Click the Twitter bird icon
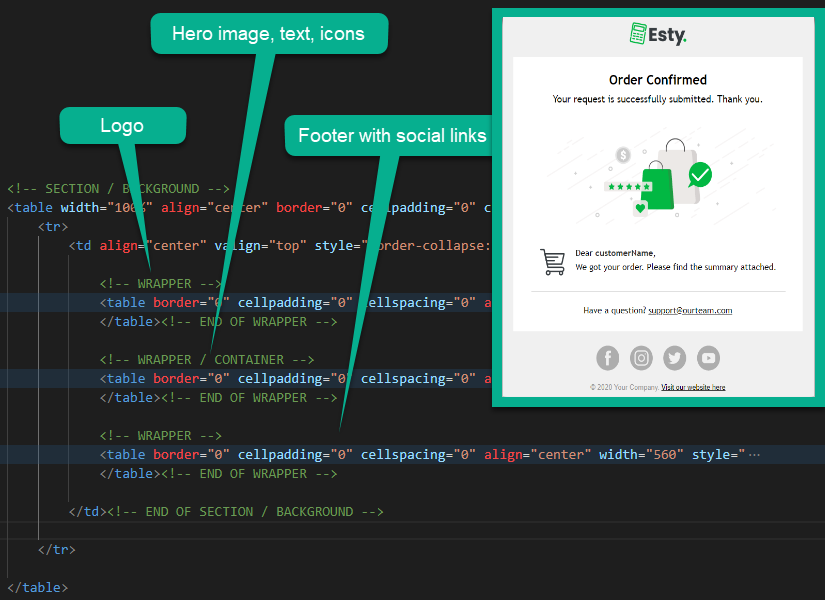This screenshot has height=600, width=825. tap(674, 357)
